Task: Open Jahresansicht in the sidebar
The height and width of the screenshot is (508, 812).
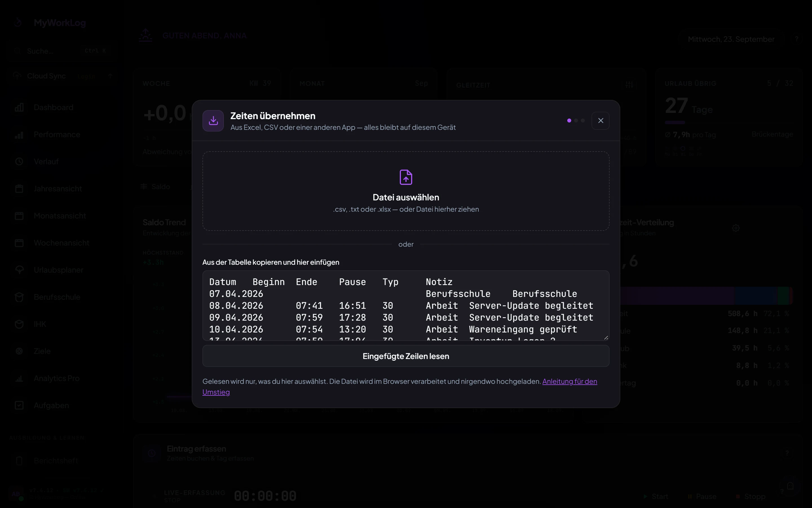Action: (x=58, y=189)
